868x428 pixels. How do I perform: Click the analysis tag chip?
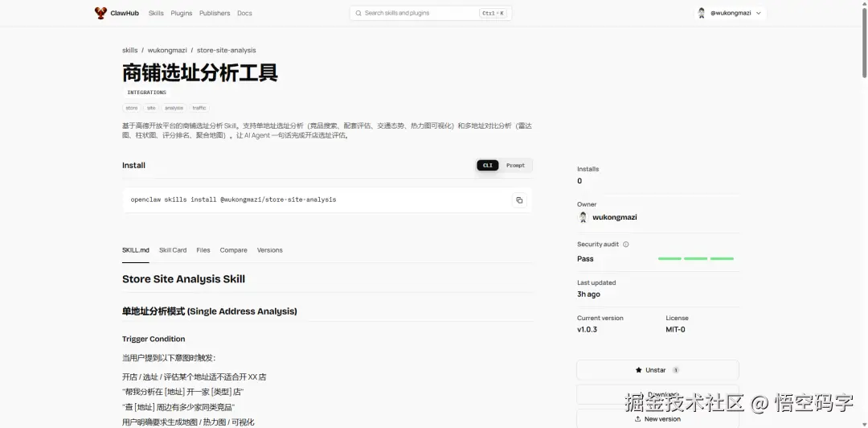tap(174, 108)
